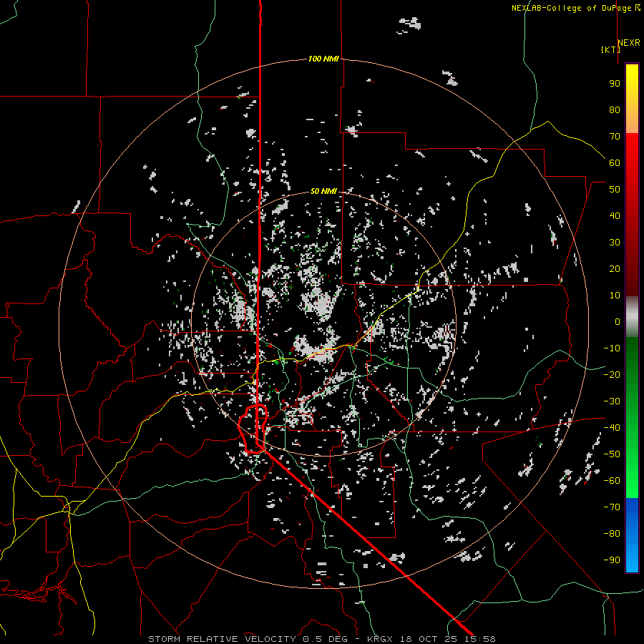
Task: Click the STORM RELATIVE VELOCITY caption text
Action: (222, 639)
